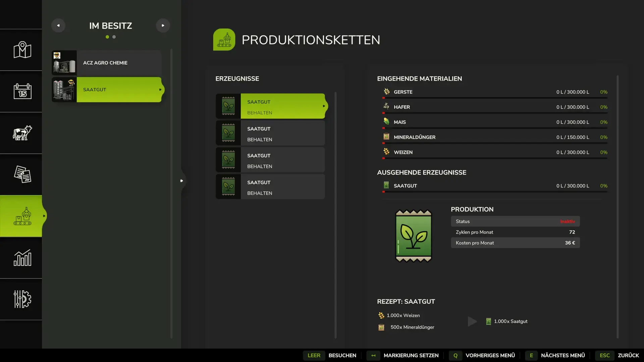Open the map menu icon
This screenshot has width=644, height=362.
point(22,50)
